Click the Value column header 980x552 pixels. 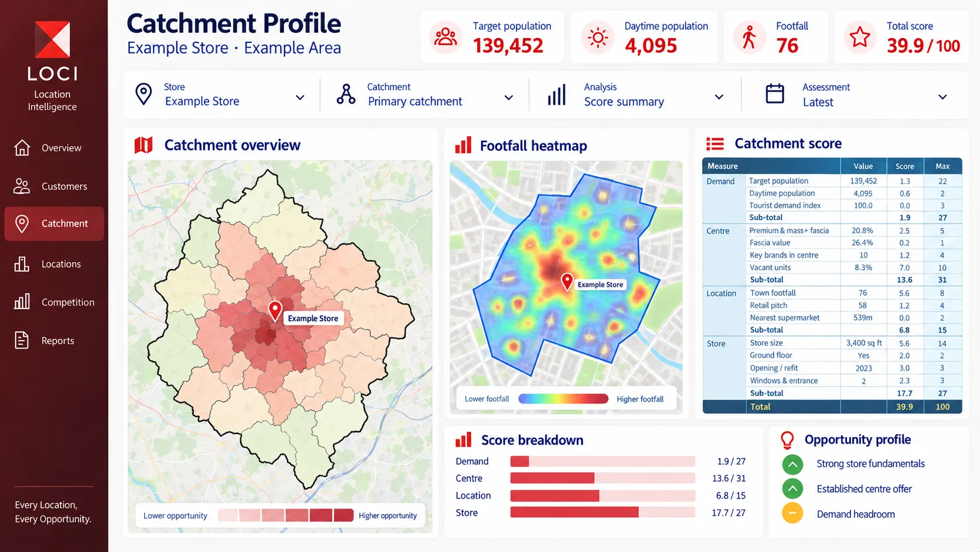863,166
